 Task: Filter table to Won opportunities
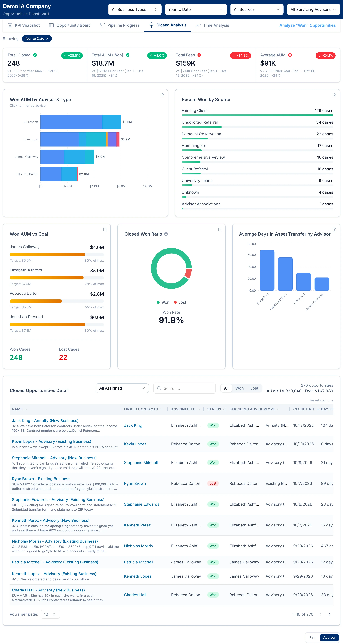239,388
